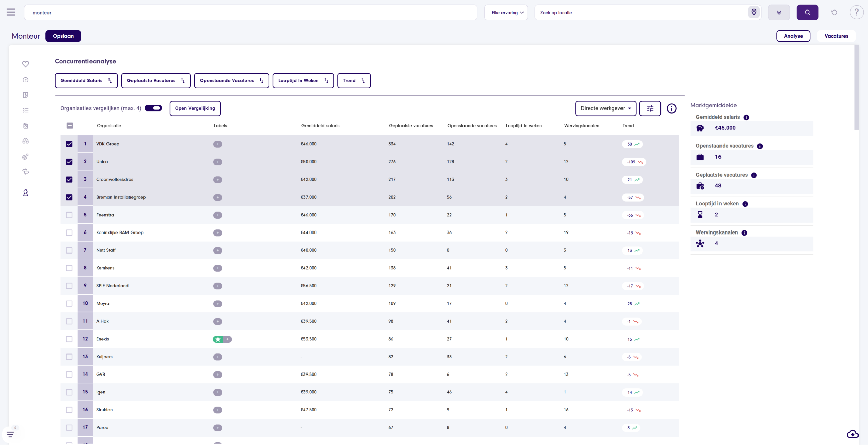Image resolution: width=868 pixels, height=445 pixels.
Task: Expand advanced search double-chevron button
Action: tap(779, 13)
